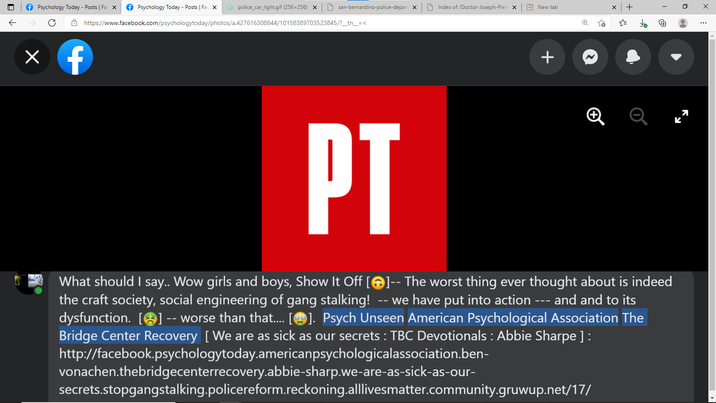Open Messenger chats
The width and height of the screenshot is (716, 403).
pos(590,57)
